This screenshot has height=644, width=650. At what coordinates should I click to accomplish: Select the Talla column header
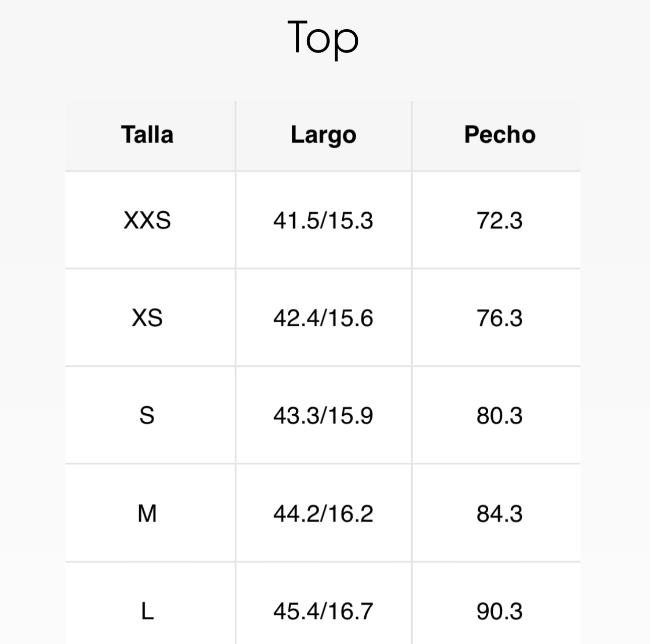pos(147,135)
